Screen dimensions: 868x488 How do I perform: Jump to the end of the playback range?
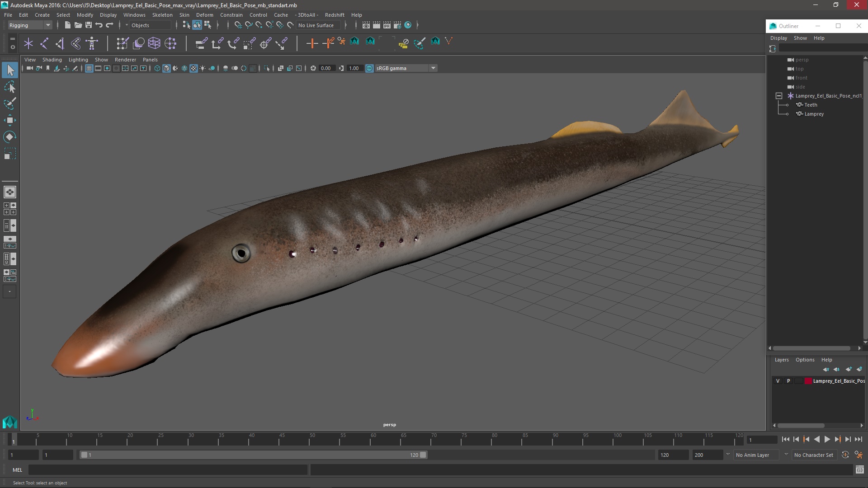(x=858, y=439)
